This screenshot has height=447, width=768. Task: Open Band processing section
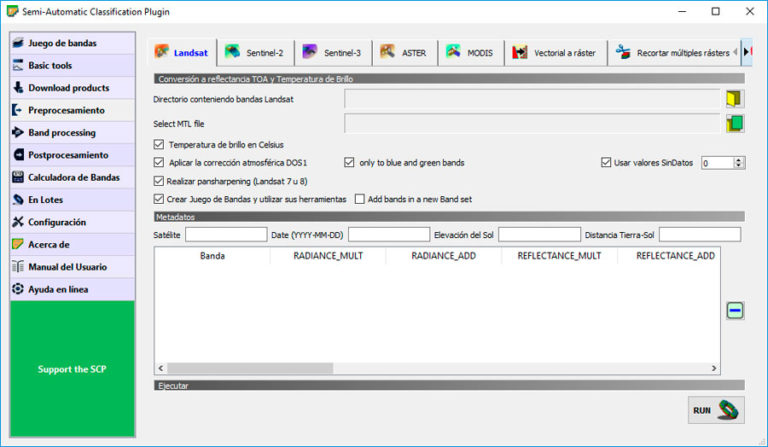pyautogui.click(x=72, y=133)
